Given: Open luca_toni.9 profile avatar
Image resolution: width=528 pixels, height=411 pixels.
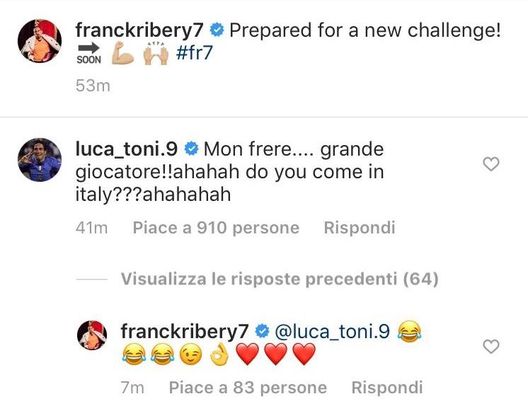Looking at the screenshot, I should [x=39, y=160].
